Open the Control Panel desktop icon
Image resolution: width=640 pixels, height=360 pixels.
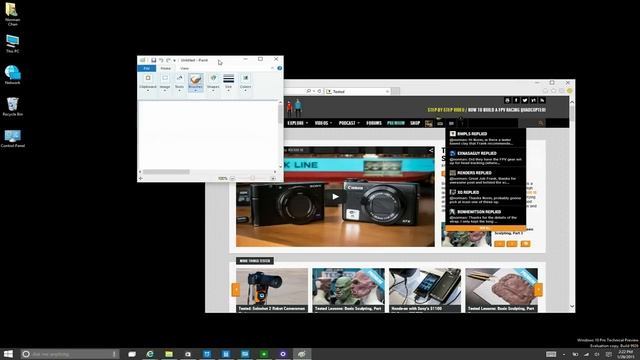(x=12, y=138)
